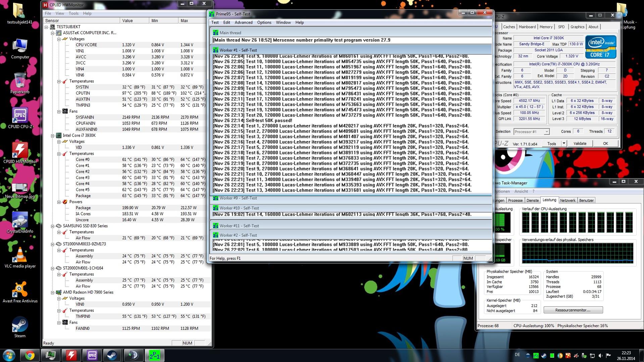This screenshot has width=644, height=362.
Task: Click the Tools button in CPU-Z
Action: click(x=552, y=144)
